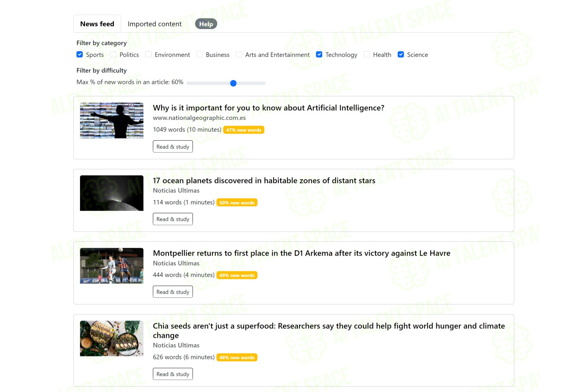Click 'Max % of new words' label
588x392 pixels.
pyautogui.click(x=130, y=82)
